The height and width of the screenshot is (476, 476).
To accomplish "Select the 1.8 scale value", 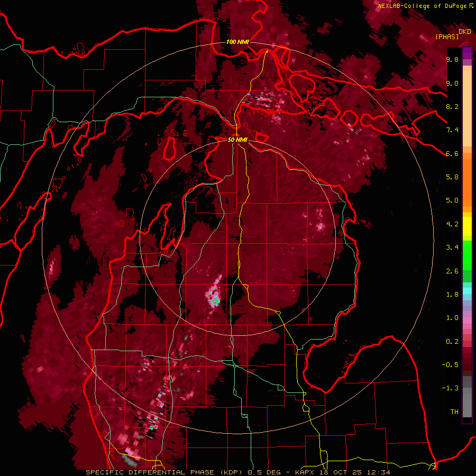I will click(452, 295).
